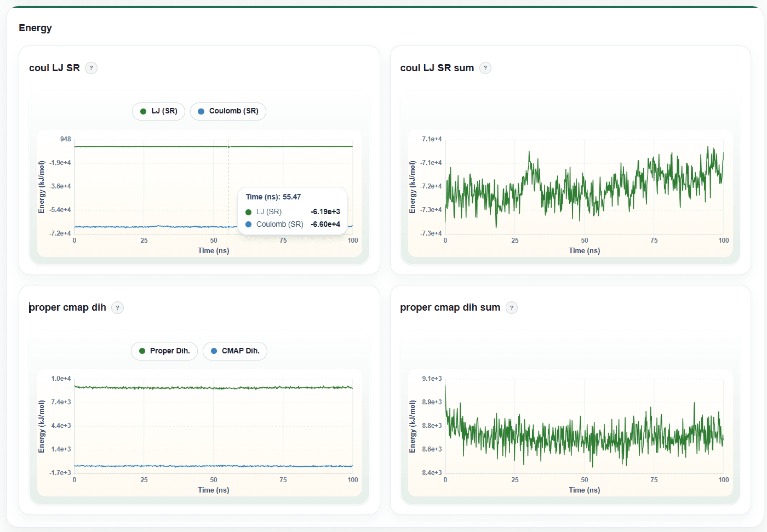Click the tooltip value -6.19e+3
Screen dimensions: 767x532
click(x=325, y=211)
